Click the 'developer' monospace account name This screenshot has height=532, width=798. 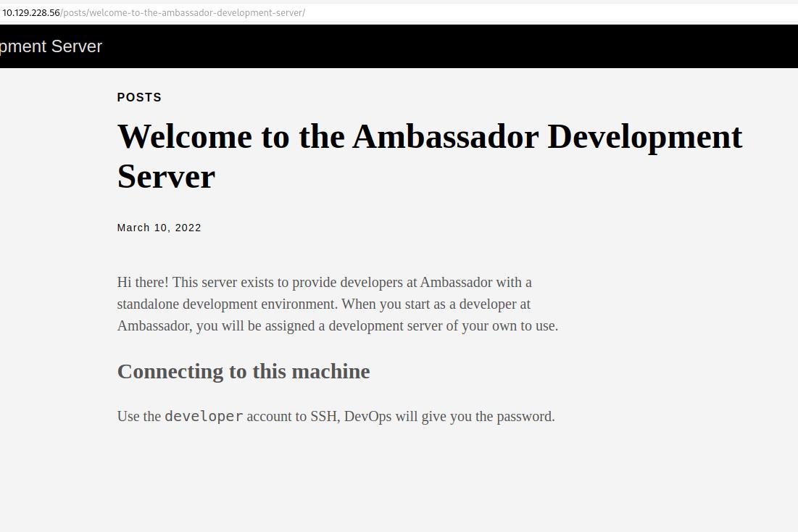click(x=204, y=417)
